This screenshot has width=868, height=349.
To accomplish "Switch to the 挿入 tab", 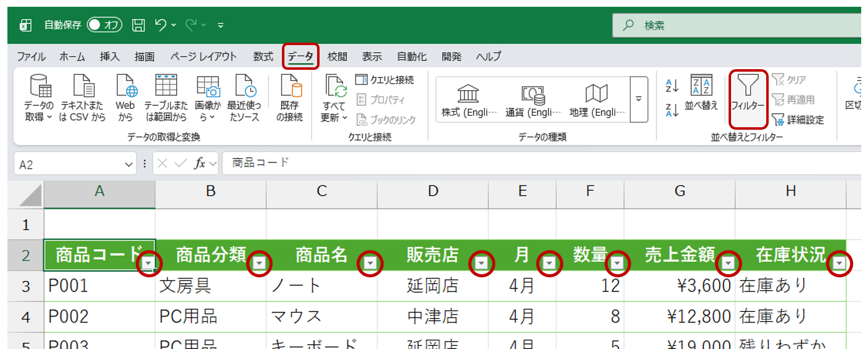I will point(109,56).
